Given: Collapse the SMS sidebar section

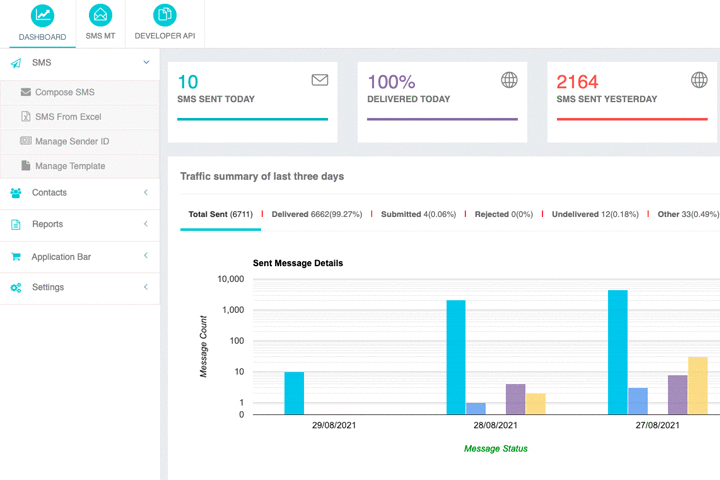Looking at the screenshot, I should (146, 62).
